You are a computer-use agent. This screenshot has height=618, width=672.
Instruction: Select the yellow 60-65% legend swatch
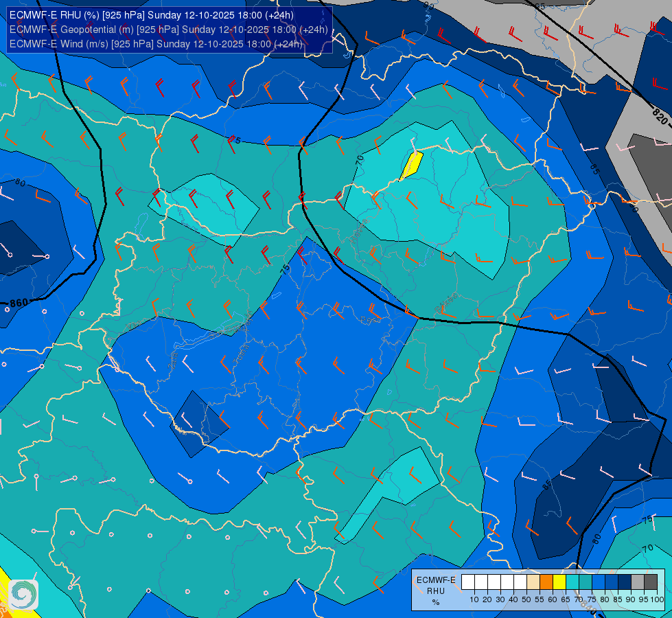click(x=559, y=582)
